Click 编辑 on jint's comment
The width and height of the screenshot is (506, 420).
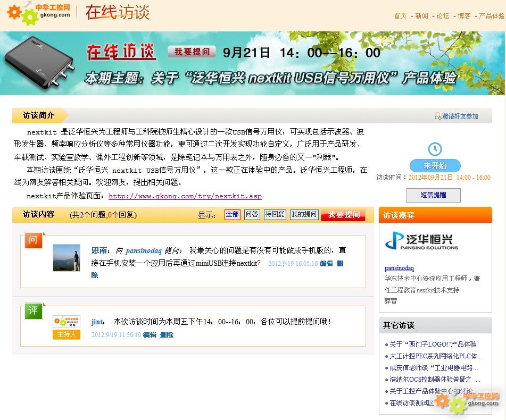(150, 334)
